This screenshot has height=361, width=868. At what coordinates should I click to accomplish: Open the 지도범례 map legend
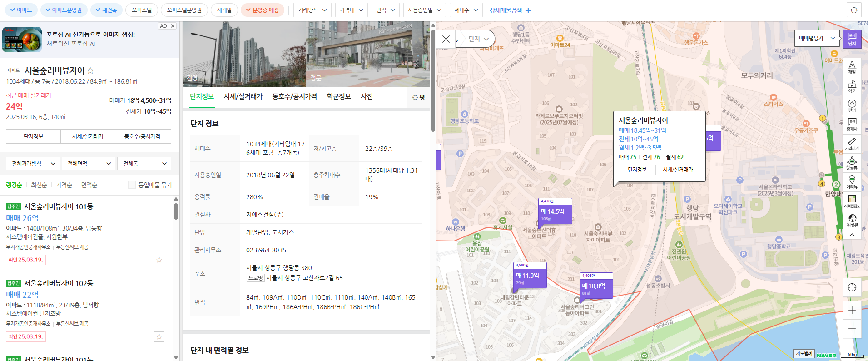(x=804, y=353)
